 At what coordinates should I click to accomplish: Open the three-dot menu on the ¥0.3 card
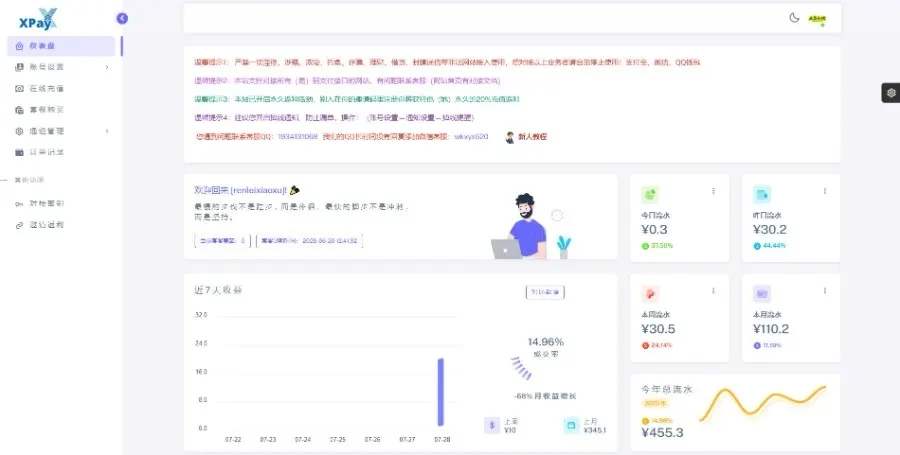coord(713,191)
